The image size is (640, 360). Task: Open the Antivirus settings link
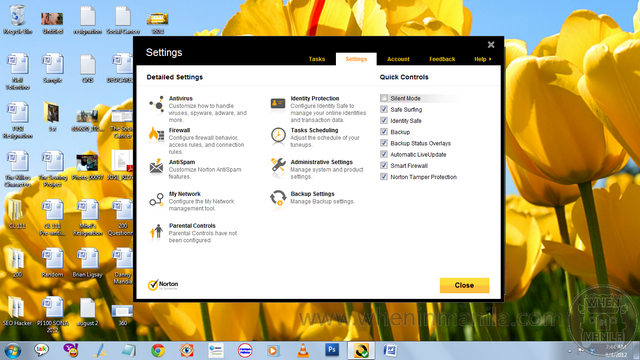point(181,98)
